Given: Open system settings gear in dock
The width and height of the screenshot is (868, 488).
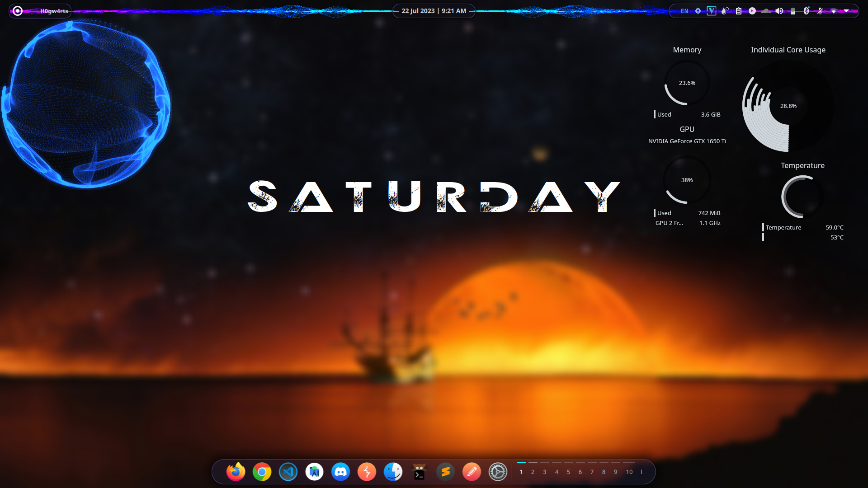Looking at the screenshot, I should tap(498, 472).
